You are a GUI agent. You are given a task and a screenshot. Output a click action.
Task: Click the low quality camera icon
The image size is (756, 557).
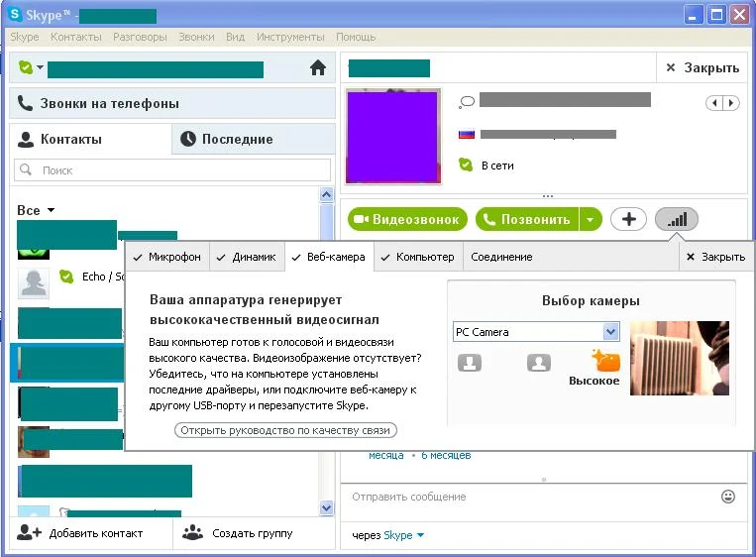[x=470, y=363]
